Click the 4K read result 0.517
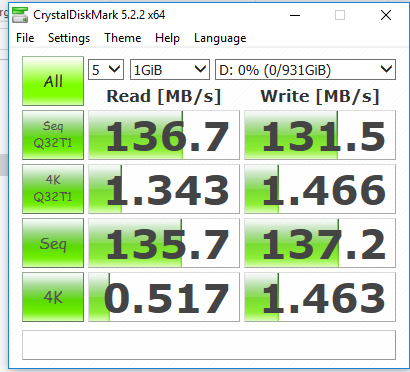The height and width of the screenshot is (372, 410). 164,297
